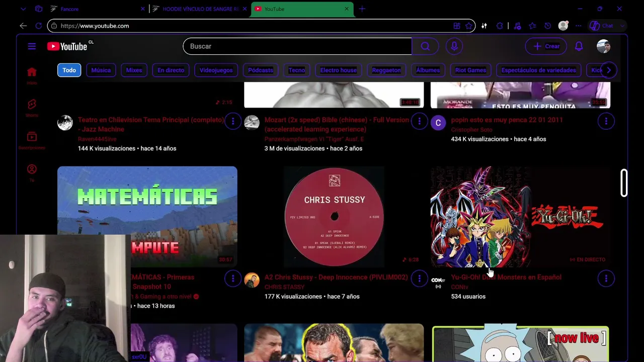Viewport: 644px width, 362px height.
Task: Open the tab actions dropdown chevron
Action: [23, 9]
